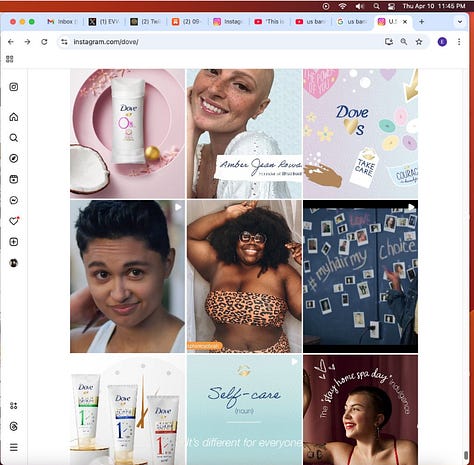Screen dimensions: 474x465
Task: Open the leopard print outfit post
Action: coord(244,276)
